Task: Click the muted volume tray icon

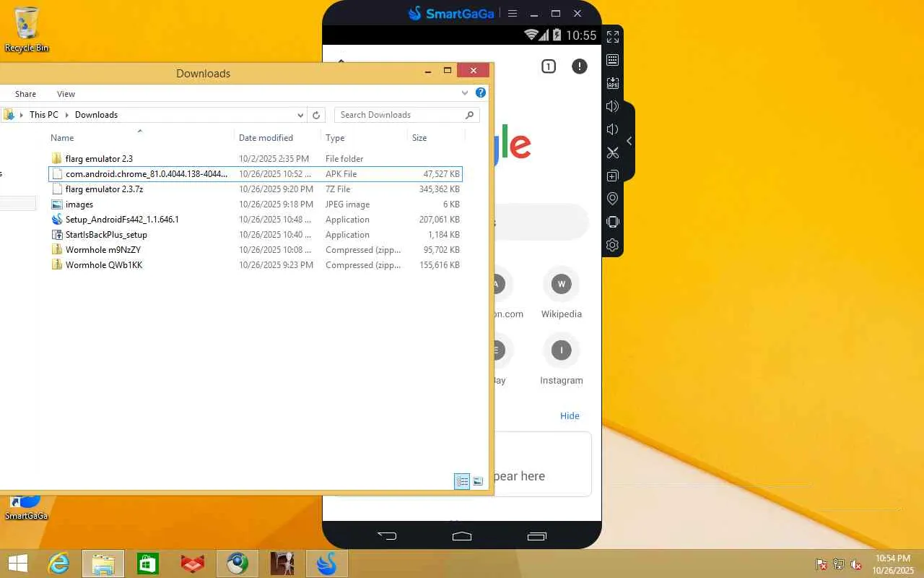Action: point(856,564)
